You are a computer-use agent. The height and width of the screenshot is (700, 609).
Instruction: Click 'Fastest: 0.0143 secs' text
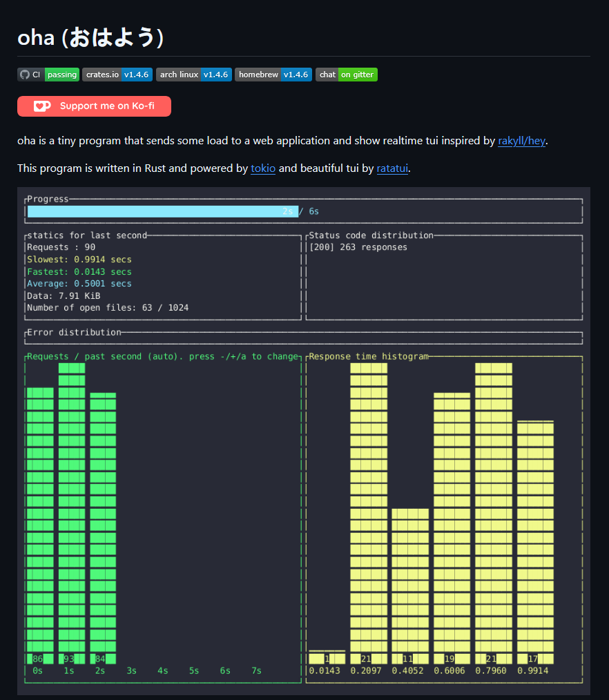pos(79,271)
